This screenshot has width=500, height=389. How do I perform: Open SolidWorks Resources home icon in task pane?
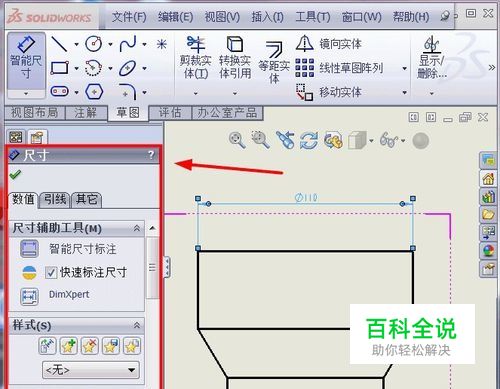pyautogui.click(x=488, y=179)
